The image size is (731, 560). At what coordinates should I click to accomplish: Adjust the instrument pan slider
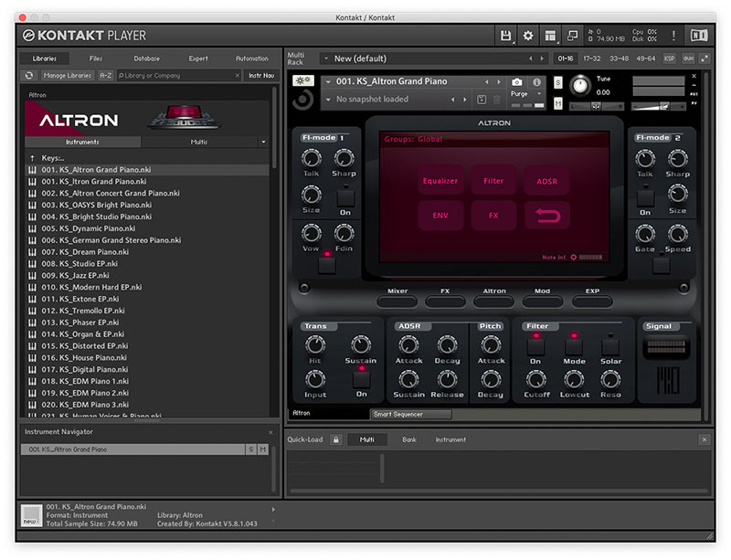[597, 107]
